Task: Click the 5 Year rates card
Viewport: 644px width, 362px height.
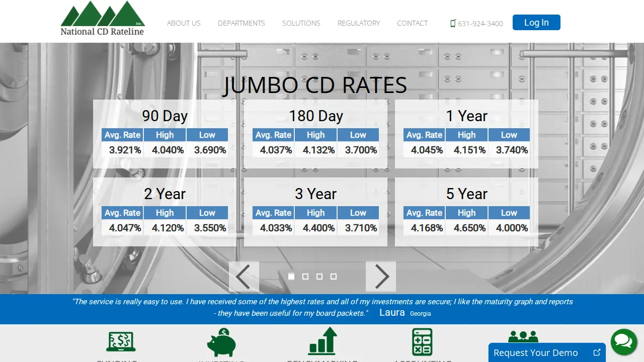Action: coord(466,212)
